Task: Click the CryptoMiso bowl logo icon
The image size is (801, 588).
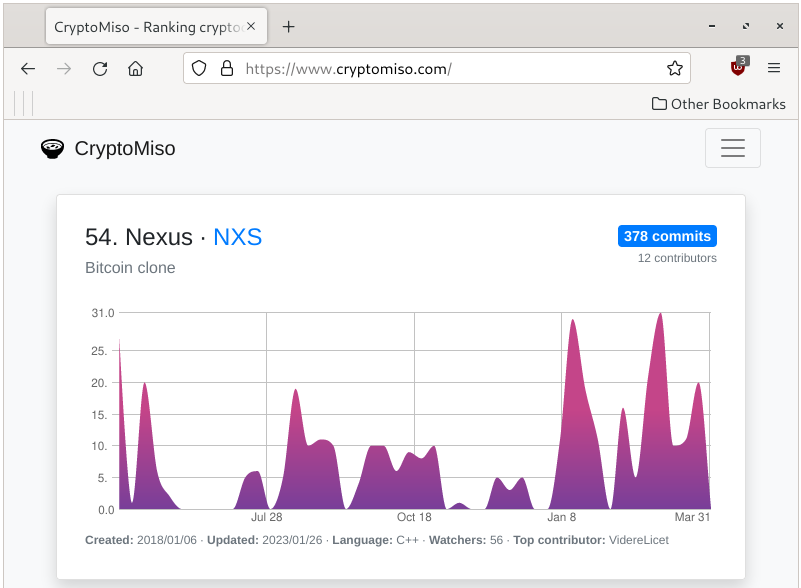Action: pos(52,149)
